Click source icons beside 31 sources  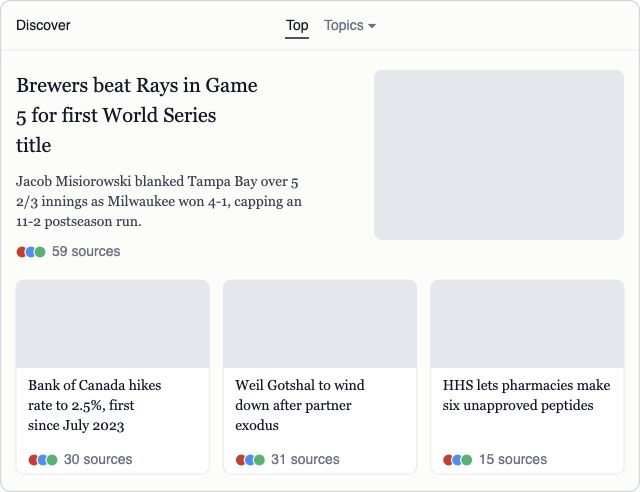pyautogui.click(x=250, y=460)
